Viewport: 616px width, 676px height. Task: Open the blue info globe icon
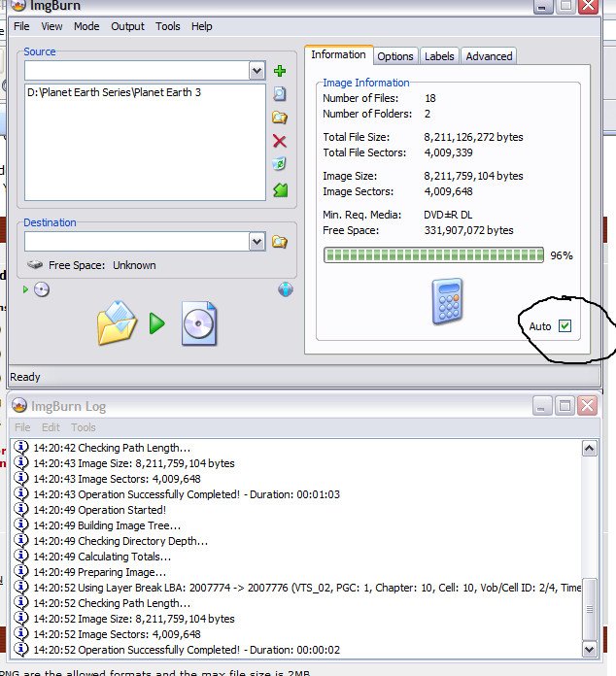[286, 289]
